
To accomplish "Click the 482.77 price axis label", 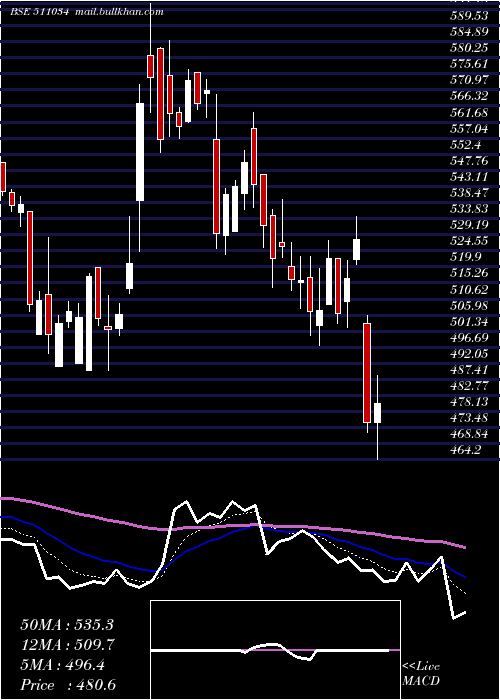I will point(468,387).
